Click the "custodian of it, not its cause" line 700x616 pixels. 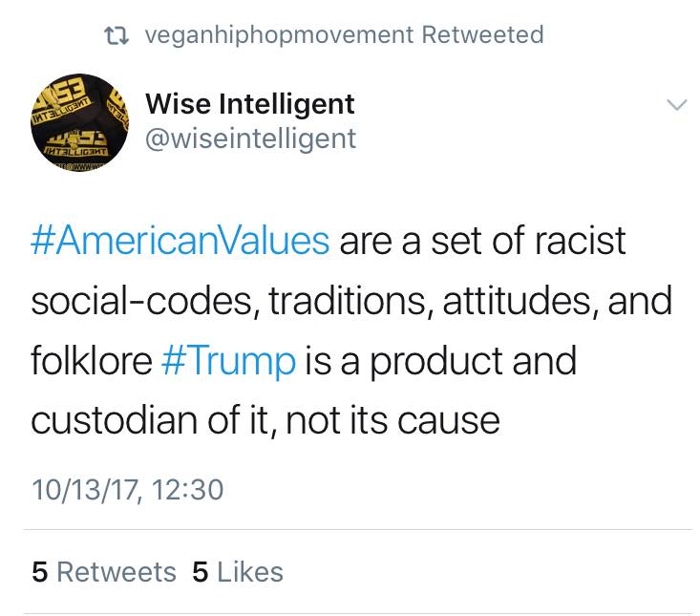(x=265, y=423)
